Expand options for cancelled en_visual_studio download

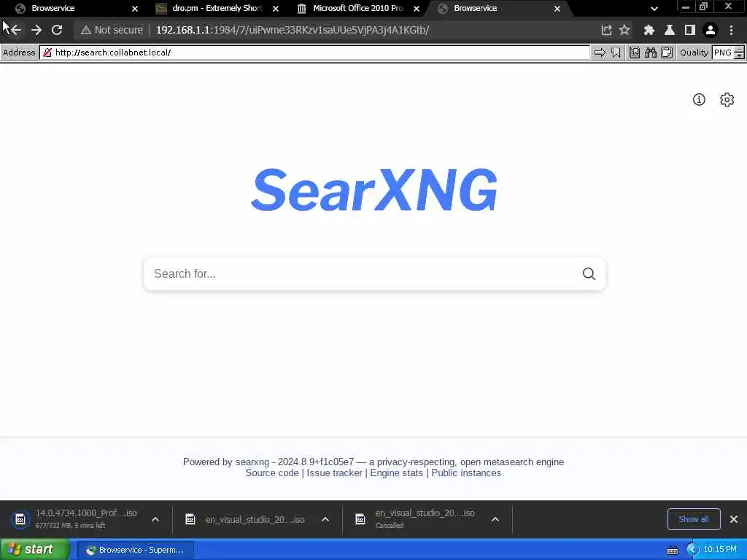click(495, 519)
